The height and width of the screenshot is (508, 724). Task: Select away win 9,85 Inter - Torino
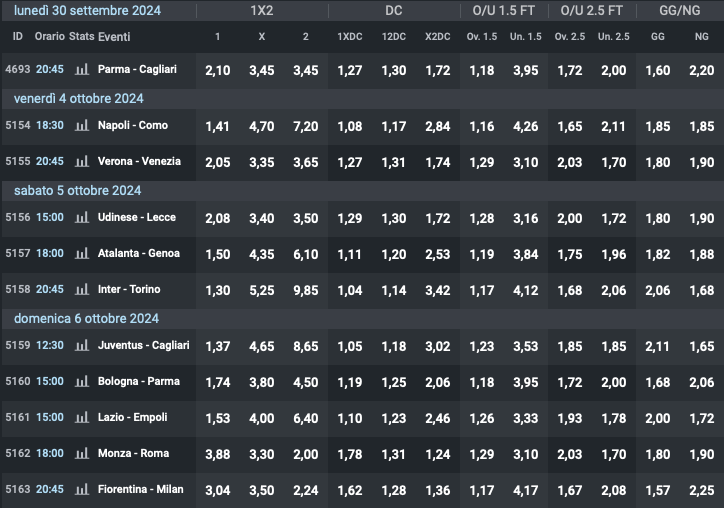pos(306,290)
